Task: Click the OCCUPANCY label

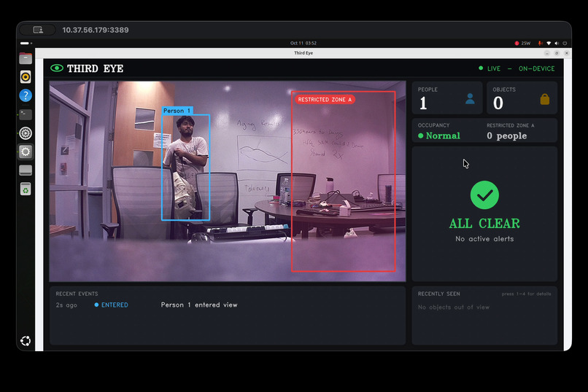Action: (x=433, y=125)
